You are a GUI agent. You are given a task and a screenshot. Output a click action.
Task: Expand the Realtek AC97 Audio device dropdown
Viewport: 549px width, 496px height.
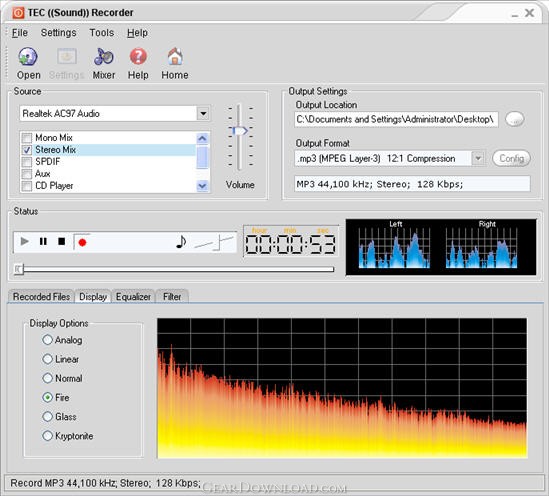tap(203, 113)
